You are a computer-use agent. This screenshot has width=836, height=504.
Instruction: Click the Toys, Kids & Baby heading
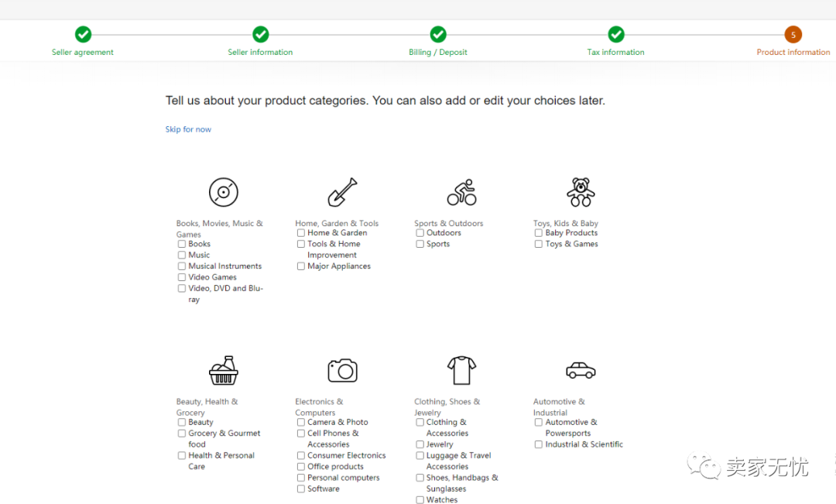(566, 224)
